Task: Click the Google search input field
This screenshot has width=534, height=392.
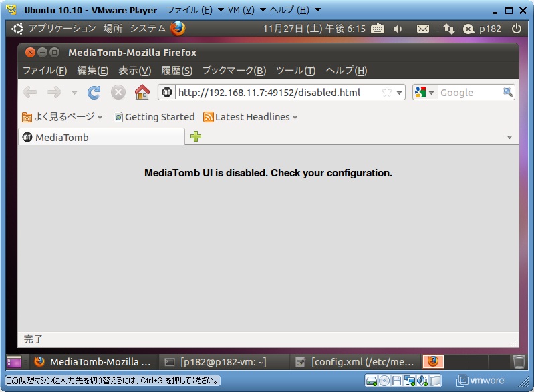Action: 470,93
